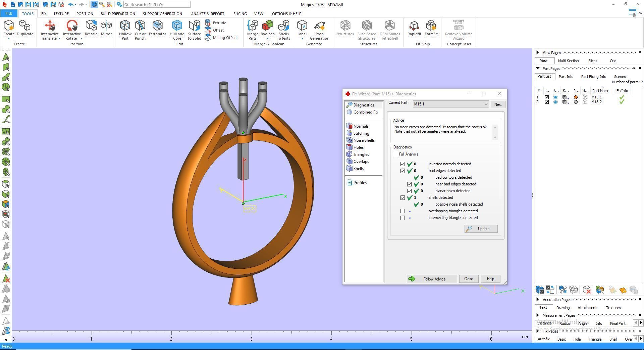Open Interactive Translate dropdown arrow

pyautogui.click(x=59, y=39)
